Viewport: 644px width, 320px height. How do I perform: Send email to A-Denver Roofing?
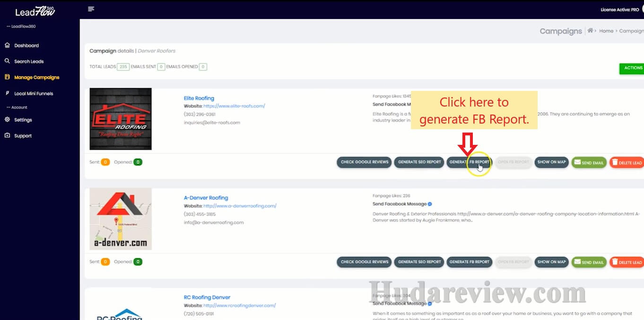(589, 262)
